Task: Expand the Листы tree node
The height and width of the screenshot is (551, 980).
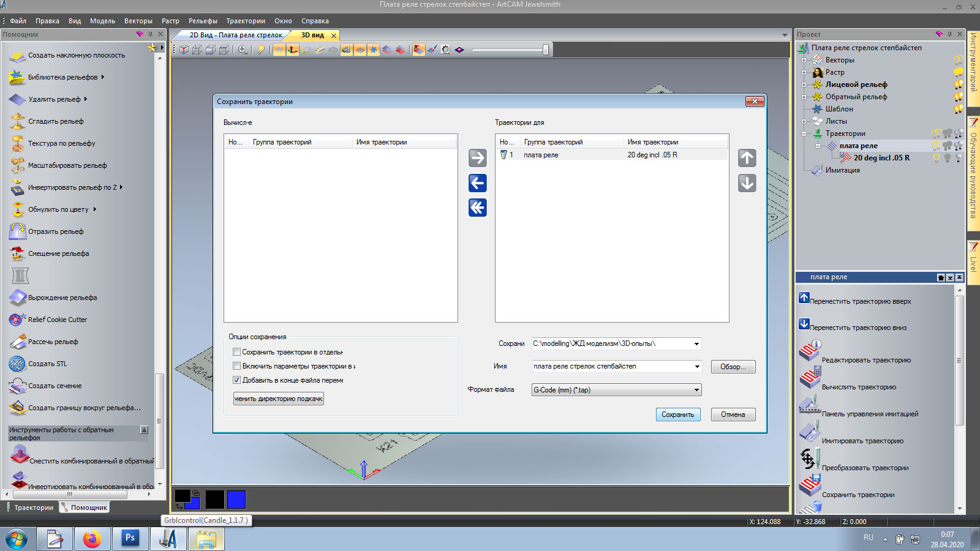Action: [x=804, y=121]
